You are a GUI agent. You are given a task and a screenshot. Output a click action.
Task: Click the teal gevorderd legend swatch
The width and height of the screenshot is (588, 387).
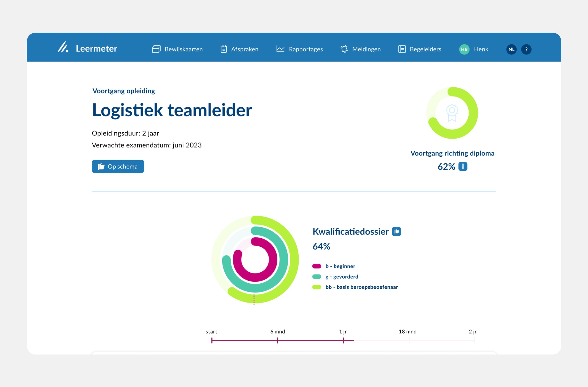pos(316,276)
